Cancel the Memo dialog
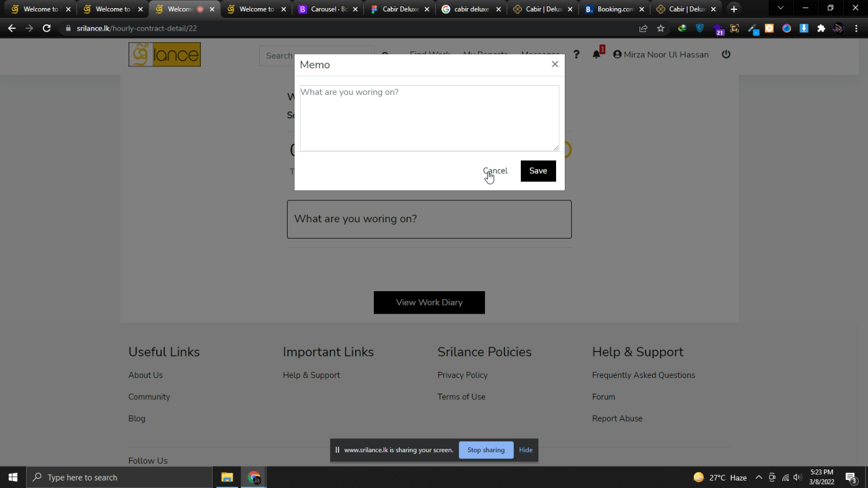The height and width of the screenshot is (488, 868). click(x=495, y=171)
